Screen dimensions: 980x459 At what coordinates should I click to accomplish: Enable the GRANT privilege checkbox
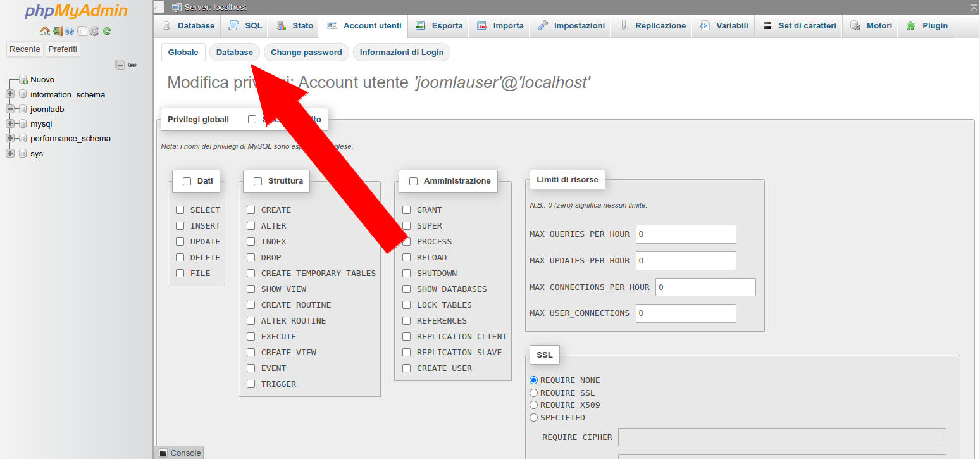click(x=406, y=210)
